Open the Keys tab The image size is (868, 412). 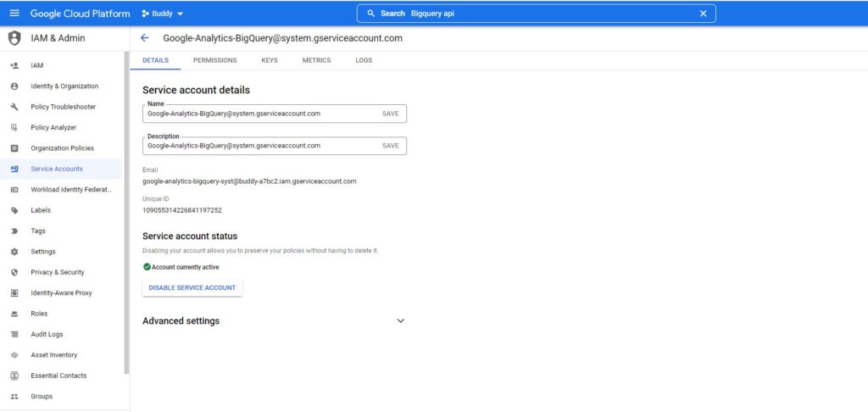pyautogui.click(x=270, y=60)
